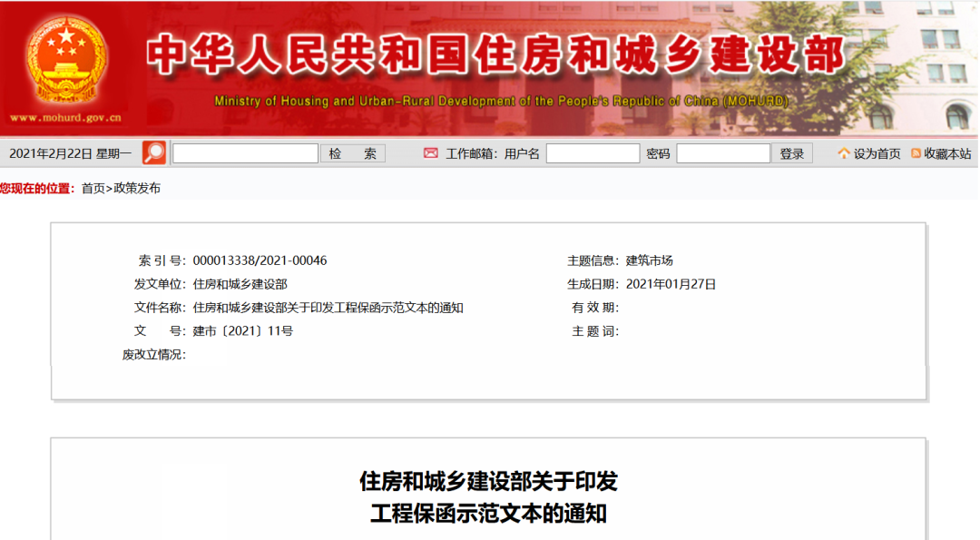Focus the 用户名 username field
Viewport: 980px width, 540px height.
point(593,153)
